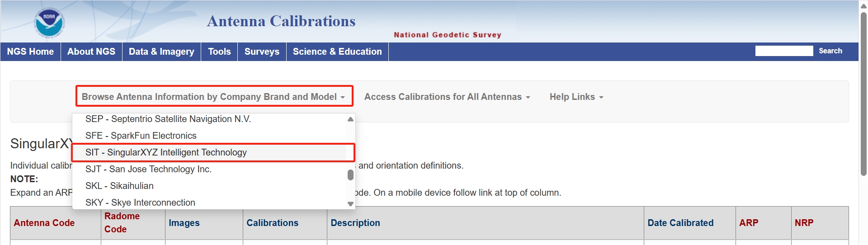Viewport: 868px width, 245px height.
Task: Click the search text input field
Action: (x=783, y=51)
